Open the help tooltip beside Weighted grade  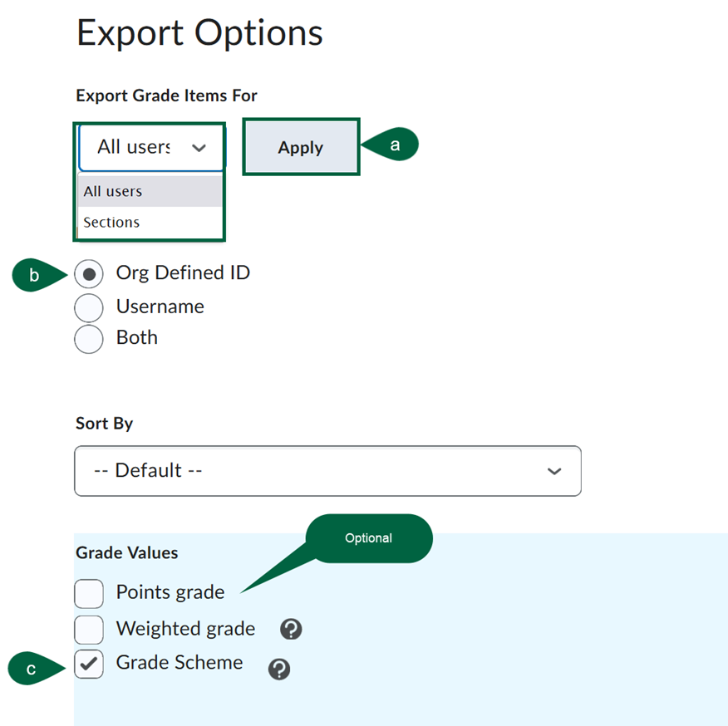click(x=289, y=630)
